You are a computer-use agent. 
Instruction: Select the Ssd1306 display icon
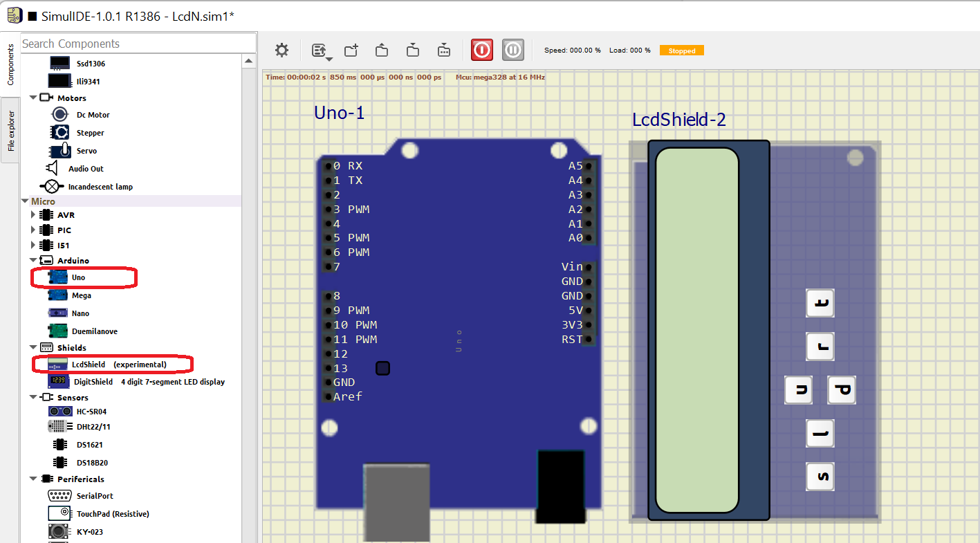tap(59, 63)
